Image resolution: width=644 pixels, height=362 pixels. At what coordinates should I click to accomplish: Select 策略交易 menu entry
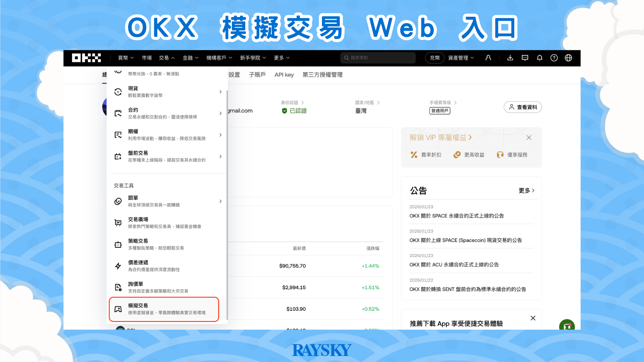pos(167,244)
